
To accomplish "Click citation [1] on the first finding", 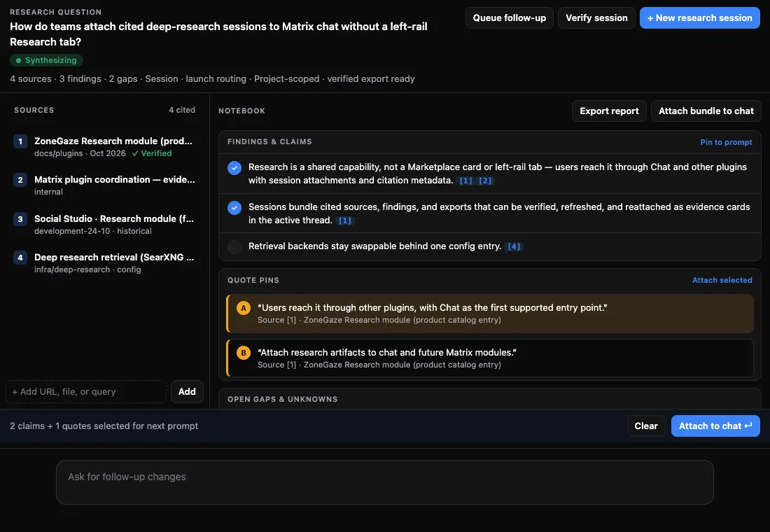I will pyautogui.click(x=465, y=181).
